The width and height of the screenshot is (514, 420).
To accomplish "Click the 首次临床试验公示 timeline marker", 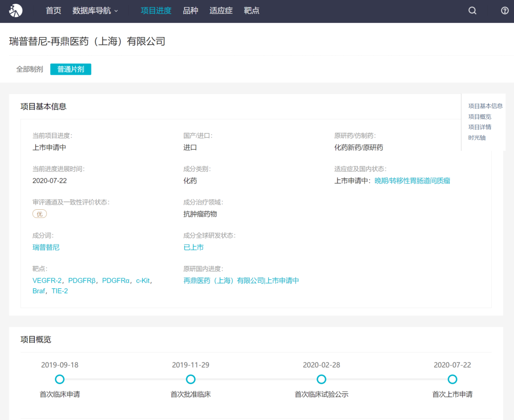I will 321,380.
